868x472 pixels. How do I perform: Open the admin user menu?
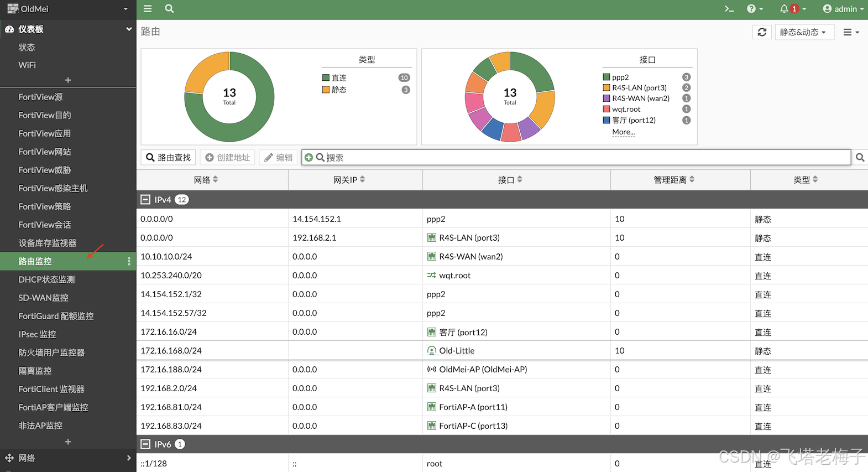(x=843, y=9)
